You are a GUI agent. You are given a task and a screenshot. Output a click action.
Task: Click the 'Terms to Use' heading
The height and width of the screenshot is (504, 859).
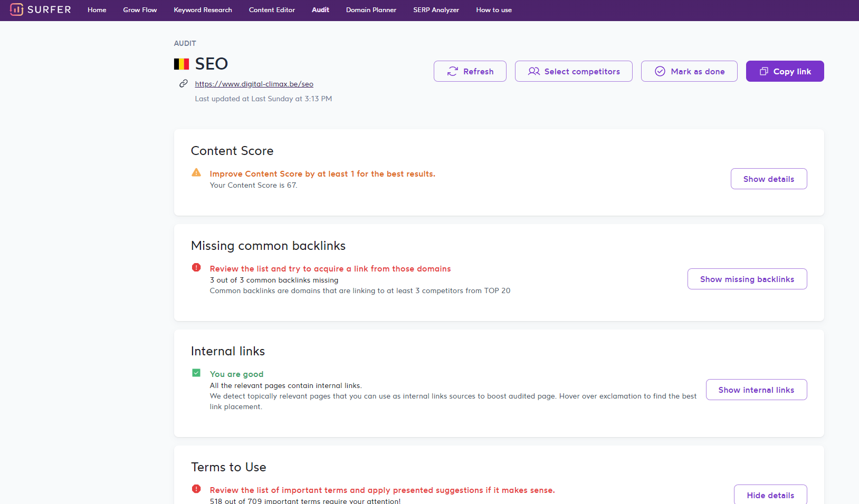point(228,467)
